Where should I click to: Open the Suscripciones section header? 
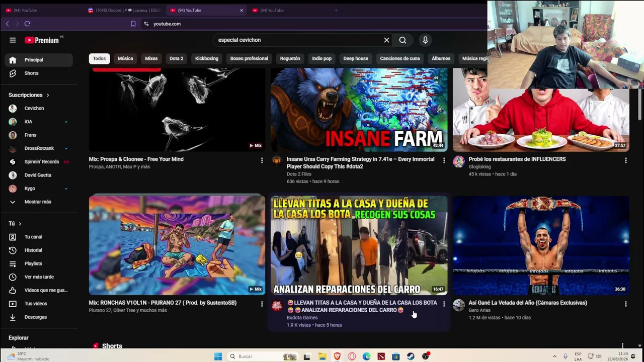pyautogui.click(x=29, y=95)
